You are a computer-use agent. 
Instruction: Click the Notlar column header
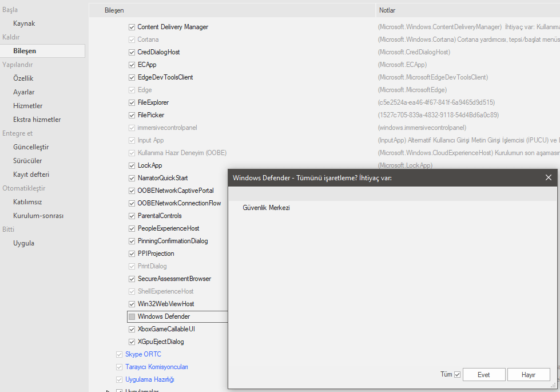tap(387, 10)
